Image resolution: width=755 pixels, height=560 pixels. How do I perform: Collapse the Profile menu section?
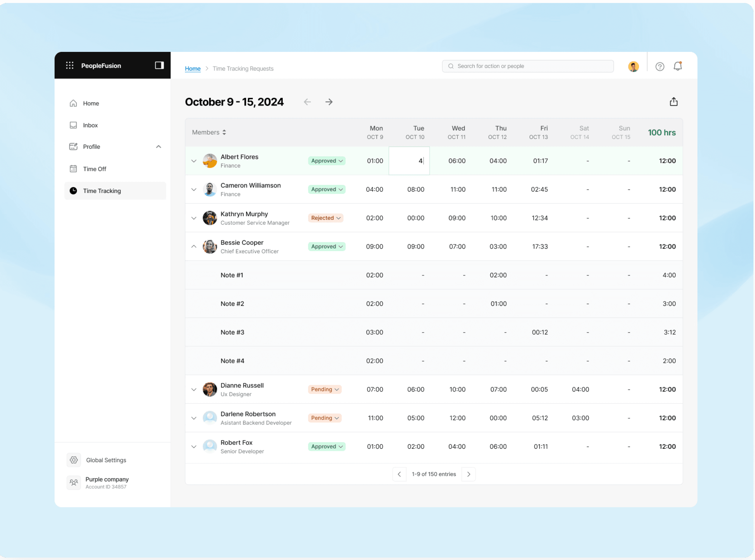click(x=158, y=147)
